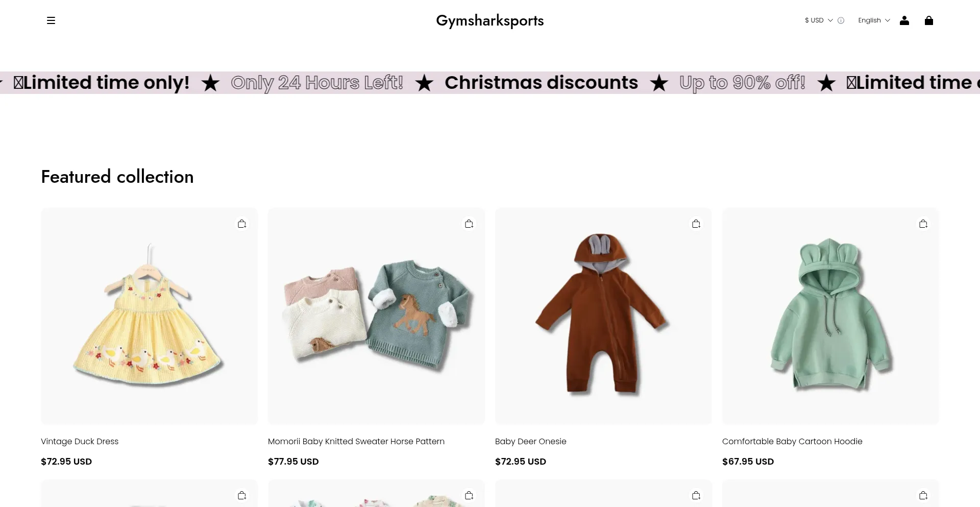This screenshot has height=507, width=980.
Task: Open the hamburger navigation menu
Action: (51, 20)
